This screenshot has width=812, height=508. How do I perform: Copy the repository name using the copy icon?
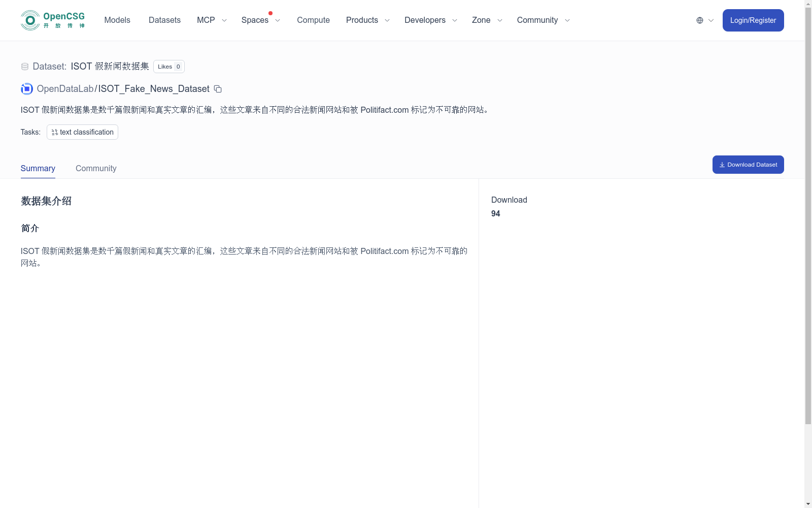217,89
